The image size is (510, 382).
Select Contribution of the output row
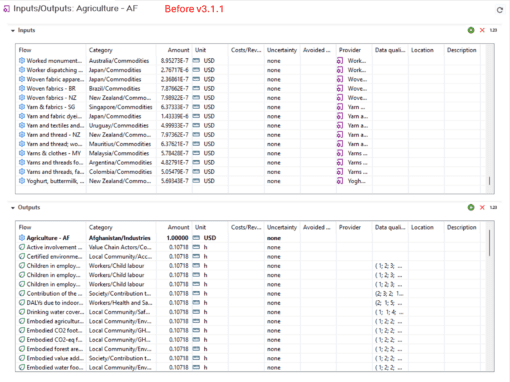click(x=251, y=294)
